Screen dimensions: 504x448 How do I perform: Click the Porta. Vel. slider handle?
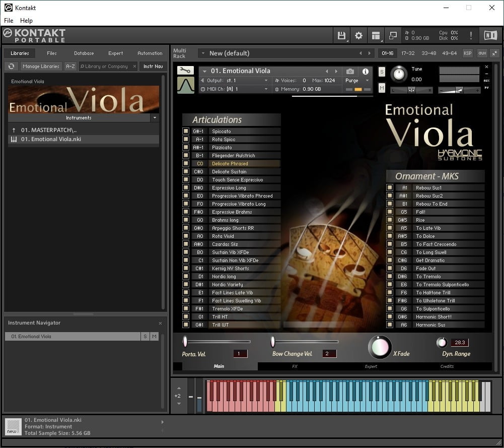(185, 341)
